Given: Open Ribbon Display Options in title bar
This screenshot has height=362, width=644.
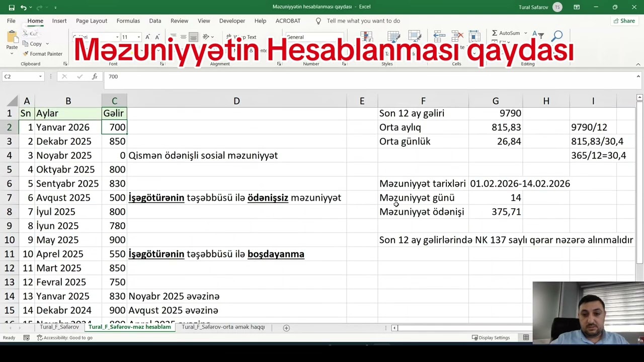Looking at the screenshot, I should (577, 7).
